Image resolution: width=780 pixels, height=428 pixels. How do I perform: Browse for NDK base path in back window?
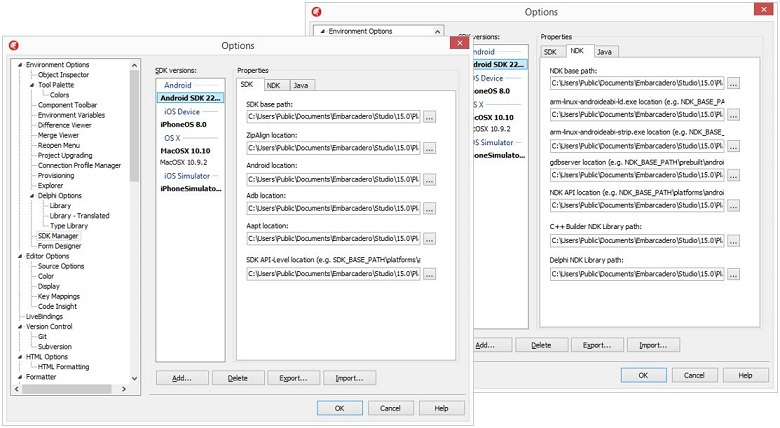[x=733, y=84]
